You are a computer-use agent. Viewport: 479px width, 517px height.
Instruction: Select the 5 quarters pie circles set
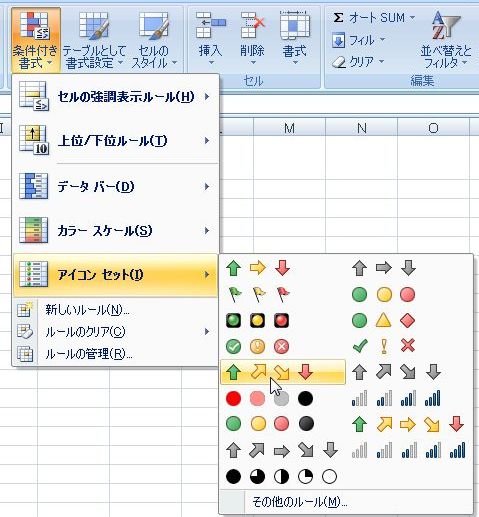point(282,476)
